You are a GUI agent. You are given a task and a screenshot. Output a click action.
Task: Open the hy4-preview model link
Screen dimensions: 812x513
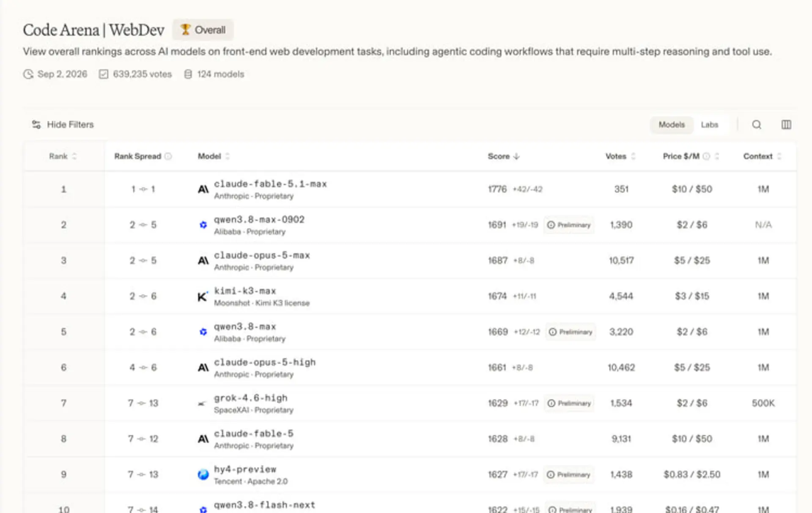(x=245, y=469)
